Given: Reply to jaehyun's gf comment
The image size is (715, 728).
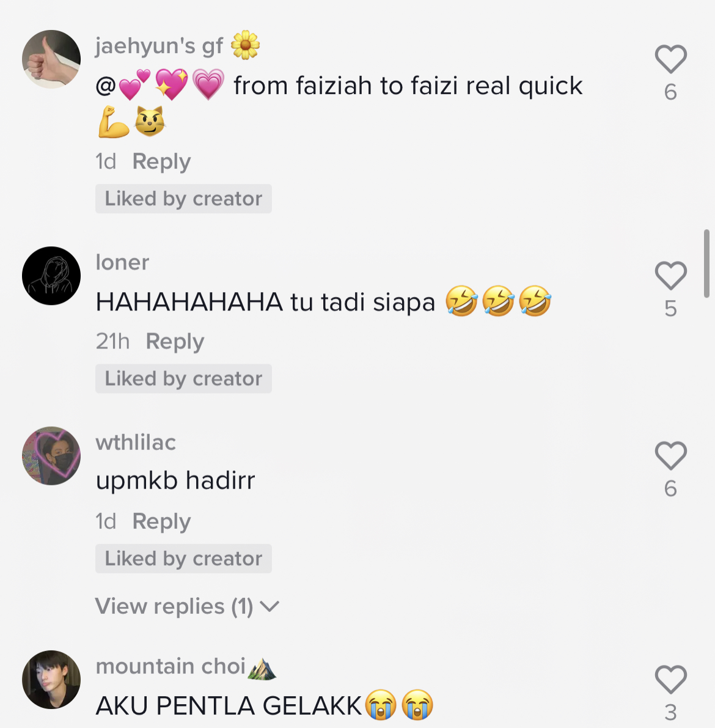Looking at the screenshot, I should tap(161, 162).
